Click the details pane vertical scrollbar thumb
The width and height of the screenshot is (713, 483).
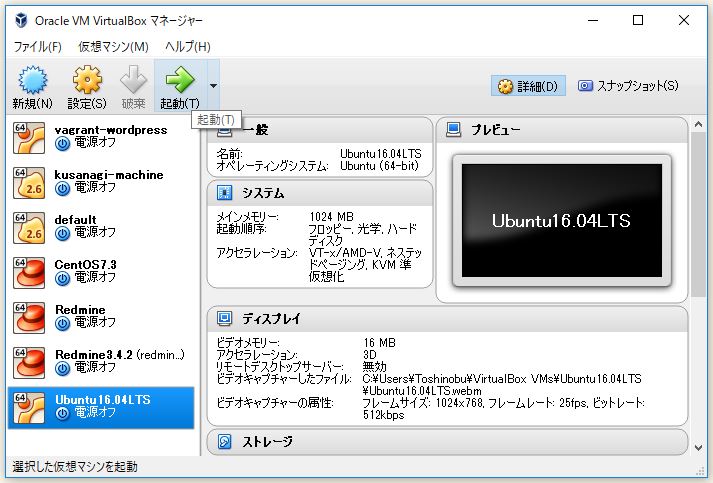point(698,215)
